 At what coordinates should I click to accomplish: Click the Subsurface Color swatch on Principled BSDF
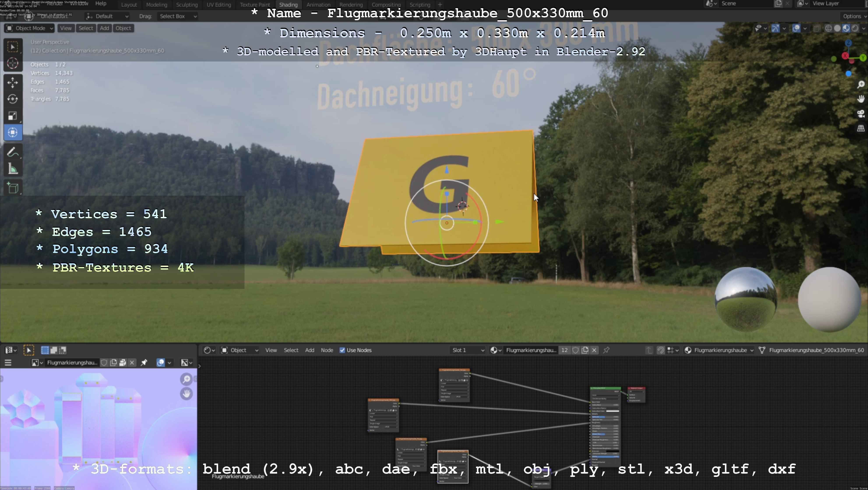point(612,411)
